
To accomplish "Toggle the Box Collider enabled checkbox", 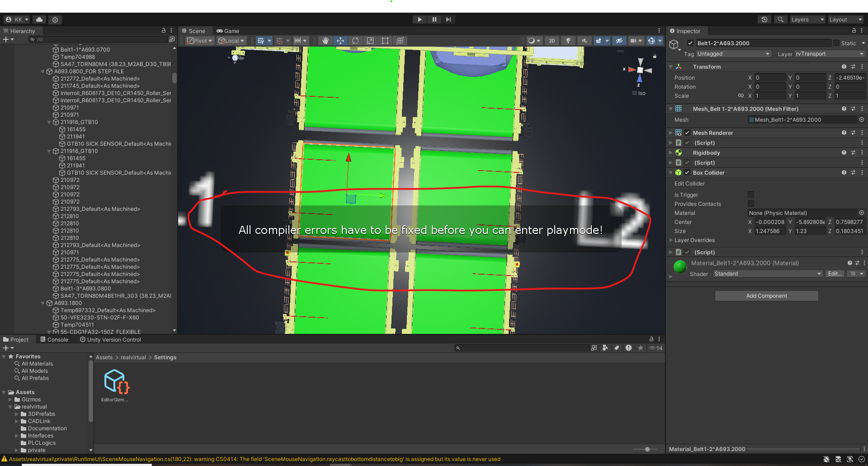I will tap(687, 172).
